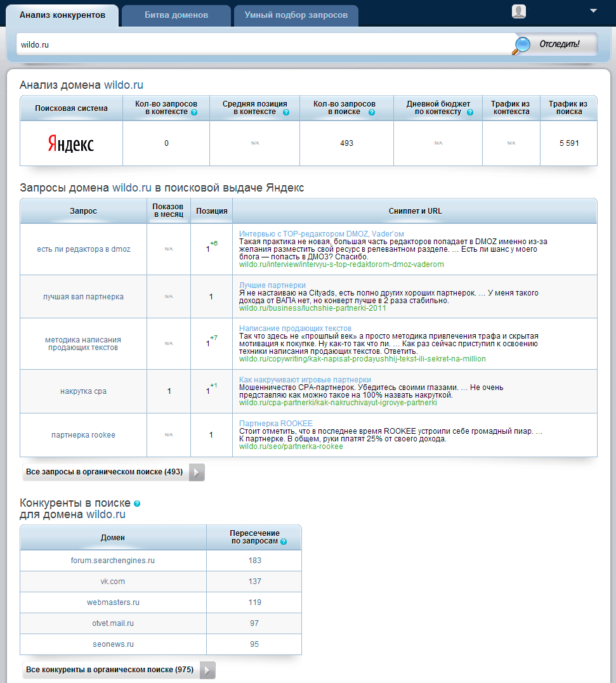
Task: Click the Трафик из поиска column header
Action: click(568, 108)
